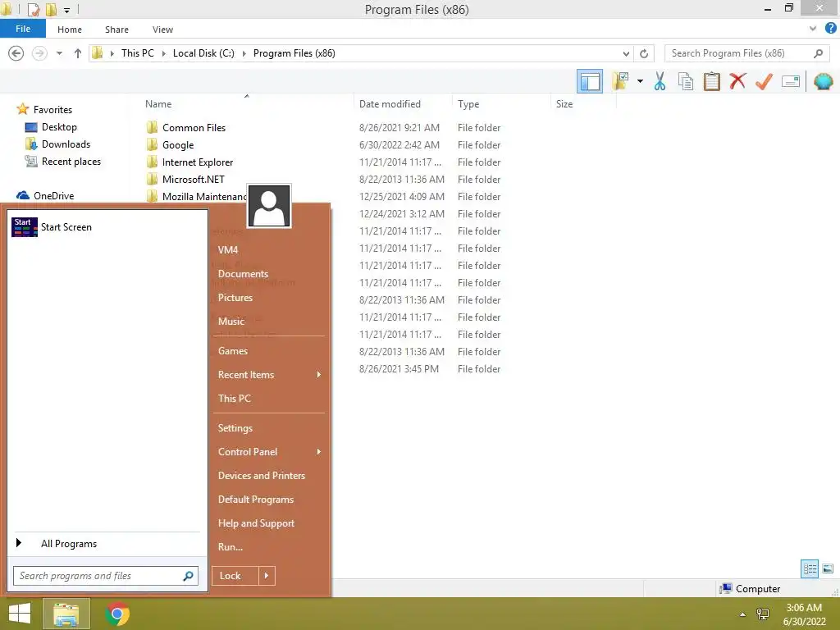Viewport: 840px width, 630px height.
Task: Click the Paste clipboard icon
Action: 711,81
